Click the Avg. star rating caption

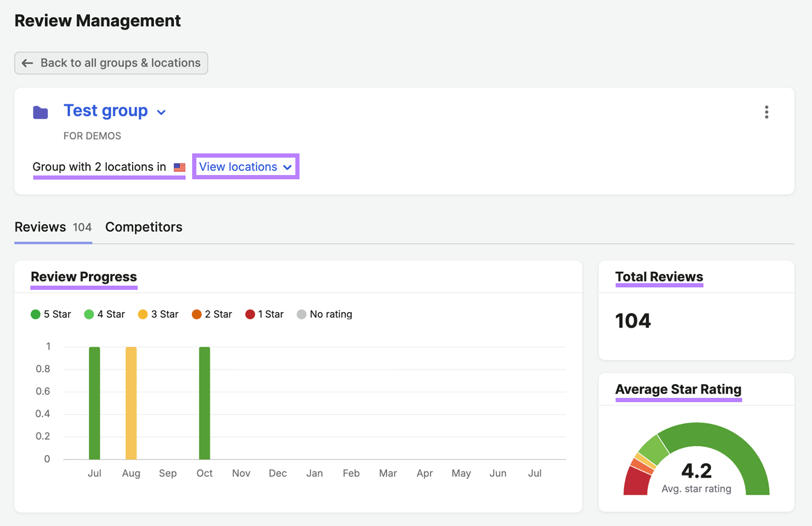tap(696, 489)
